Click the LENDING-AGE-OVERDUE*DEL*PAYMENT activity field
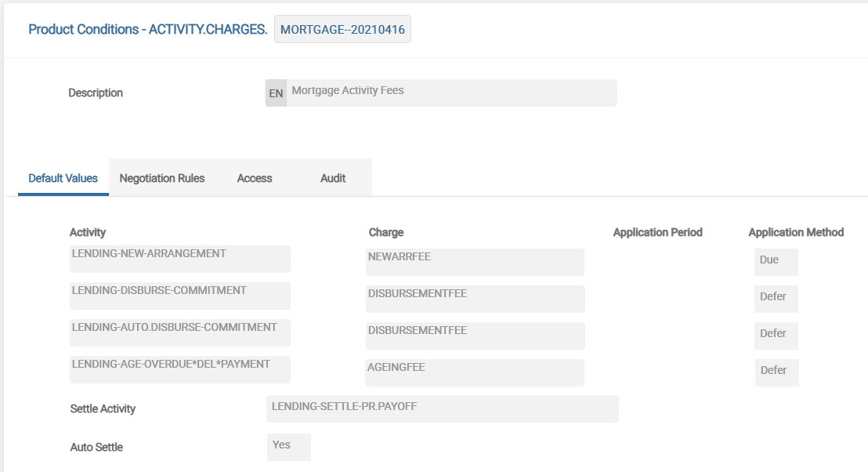 click(x=179, y=369)
